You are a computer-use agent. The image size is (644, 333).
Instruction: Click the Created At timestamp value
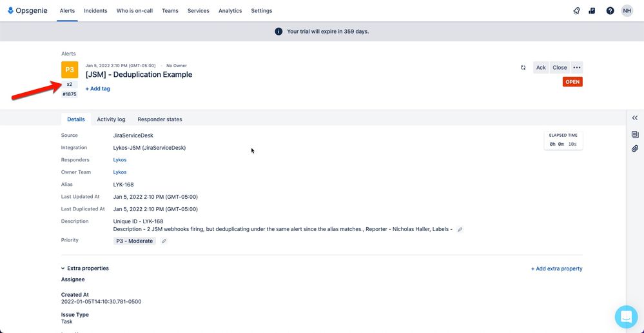[x=101, y=302]
